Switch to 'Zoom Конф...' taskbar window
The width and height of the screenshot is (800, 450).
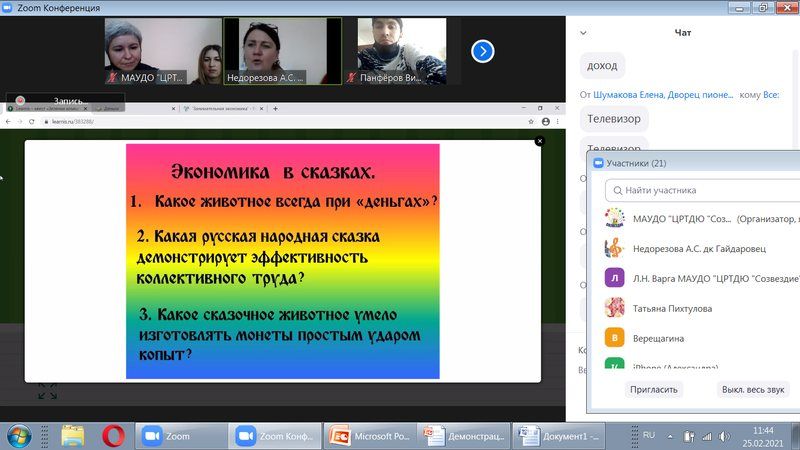click(274, 436)
